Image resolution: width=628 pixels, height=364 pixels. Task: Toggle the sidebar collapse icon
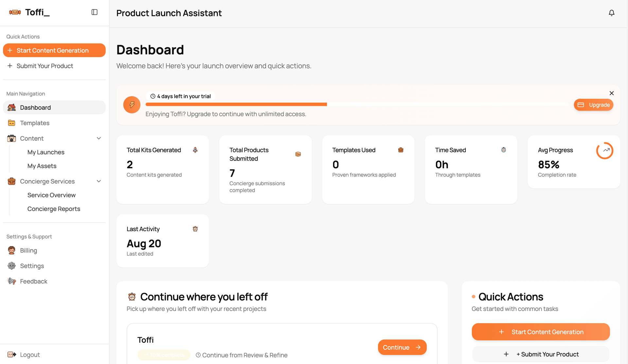[95, 12]
